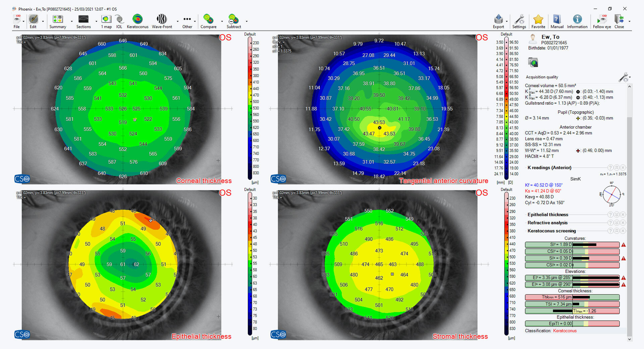644x349 pixels.
Task: Open the Subtract maps tool
Action: 233,21
